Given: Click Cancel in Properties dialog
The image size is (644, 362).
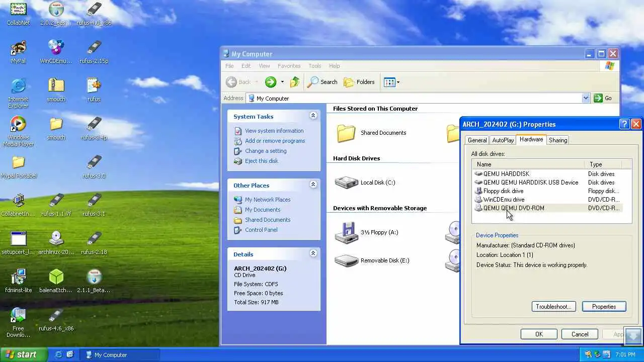Looking at the screenshot, I should 580,334.
